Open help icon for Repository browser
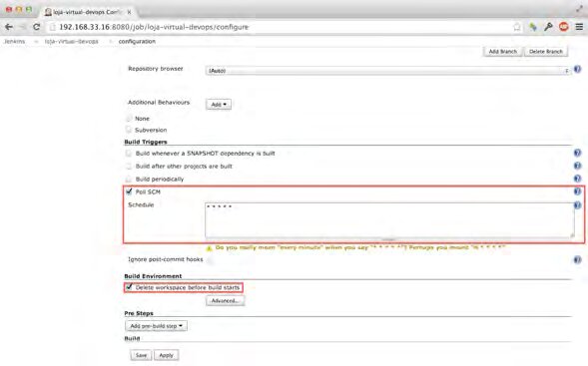Viewport: 588px width, 366px height. point(577,69)
